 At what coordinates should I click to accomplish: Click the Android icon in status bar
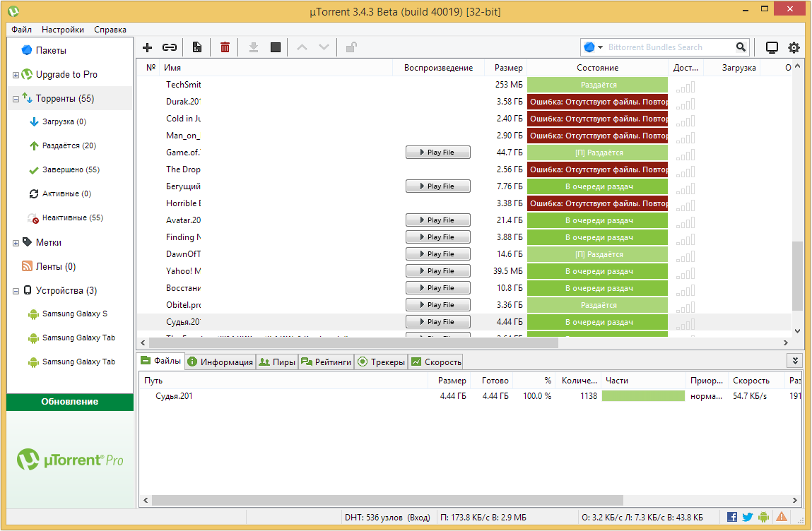coord(763,516)
